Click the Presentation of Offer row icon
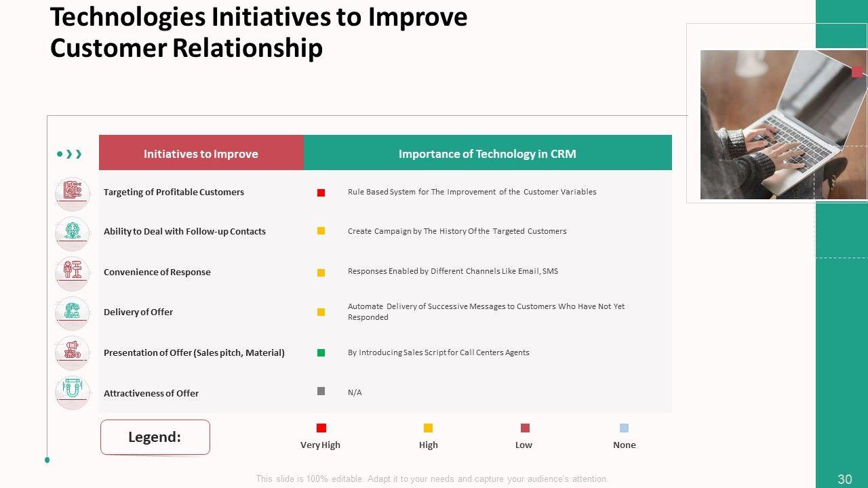The image size is (868, 488). coord(73,352)
